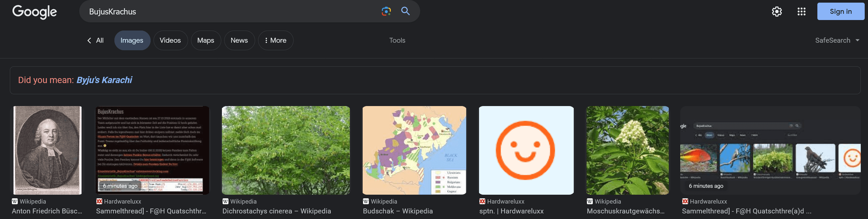Go back to All results

95,40
